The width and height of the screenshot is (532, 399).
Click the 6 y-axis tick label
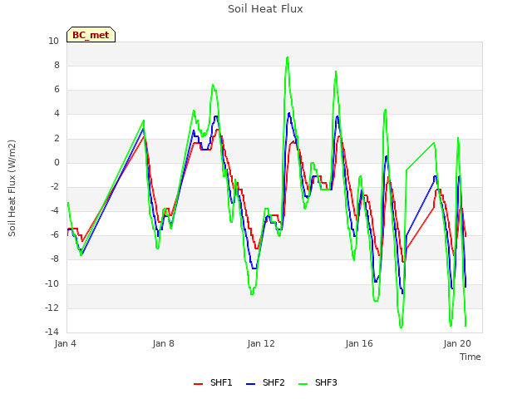pos(57,89)
